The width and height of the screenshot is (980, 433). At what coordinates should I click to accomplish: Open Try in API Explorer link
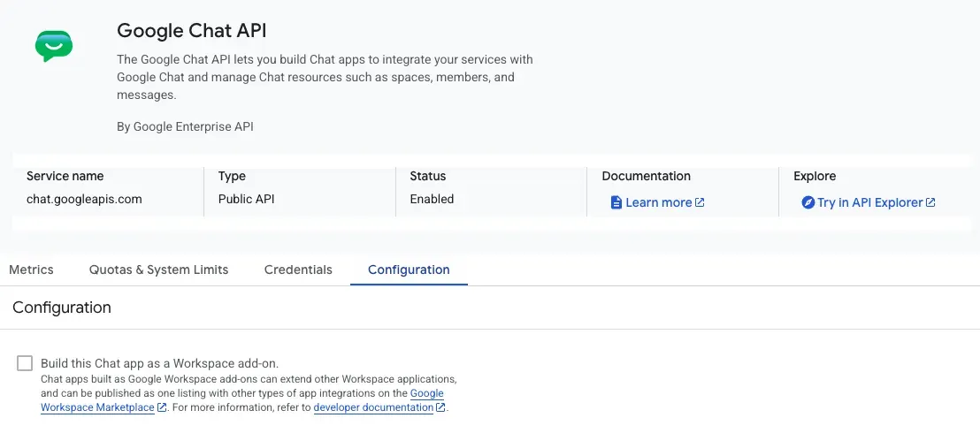point(869,202)
